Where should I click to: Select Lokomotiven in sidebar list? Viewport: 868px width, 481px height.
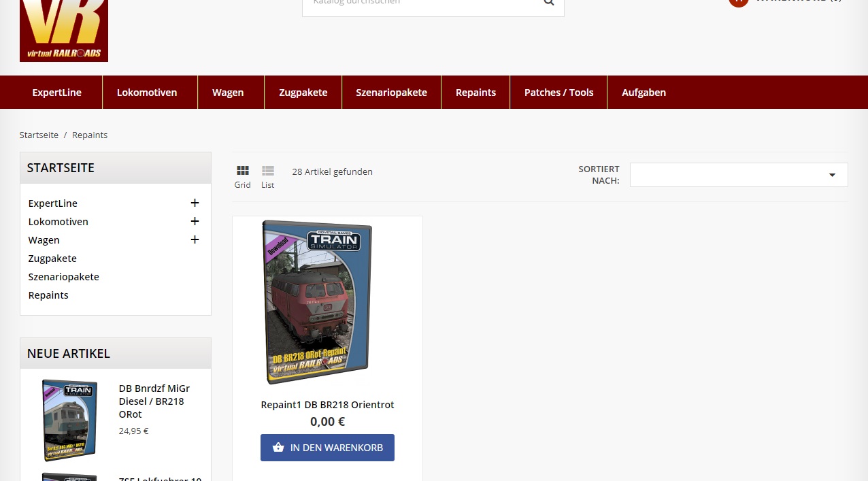point(59,222)
